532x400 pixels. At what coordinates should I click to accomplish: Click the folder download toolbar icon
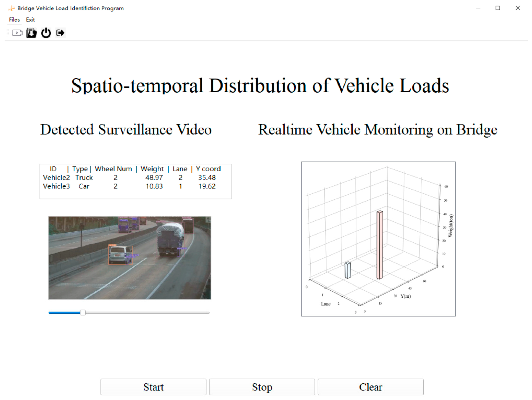(x=31, y=33)
